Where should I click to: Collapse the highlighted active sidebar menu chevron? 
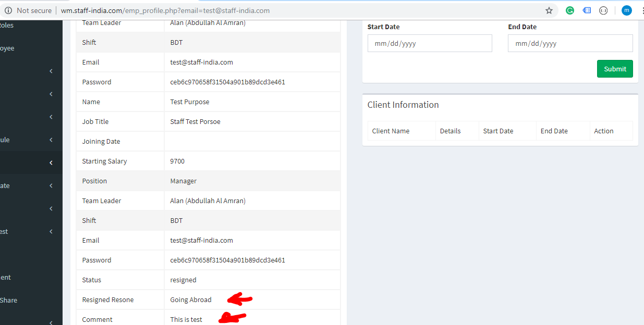pos(51,163)
